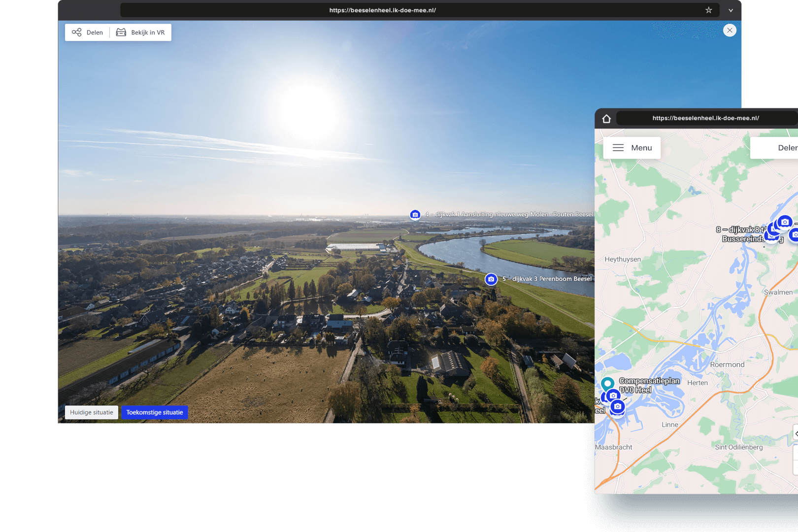Open the topmost camera marker near Bussereind
Image resolution: width=798 pixels, height=532 pixels.
click(x=785, y=222)
